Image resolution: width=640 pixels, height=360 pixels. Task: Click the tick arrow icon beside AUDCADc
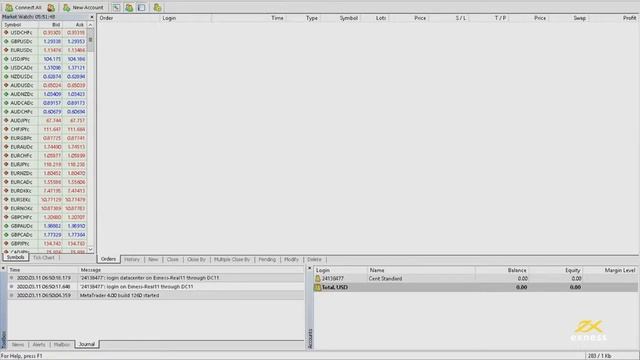point(6,103)
